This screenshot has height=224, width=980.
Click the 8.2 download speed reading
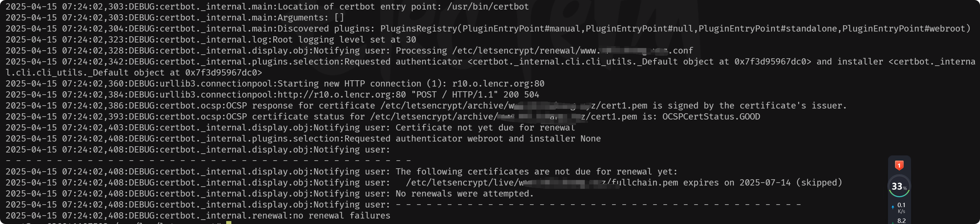click(x=901, y=221)
